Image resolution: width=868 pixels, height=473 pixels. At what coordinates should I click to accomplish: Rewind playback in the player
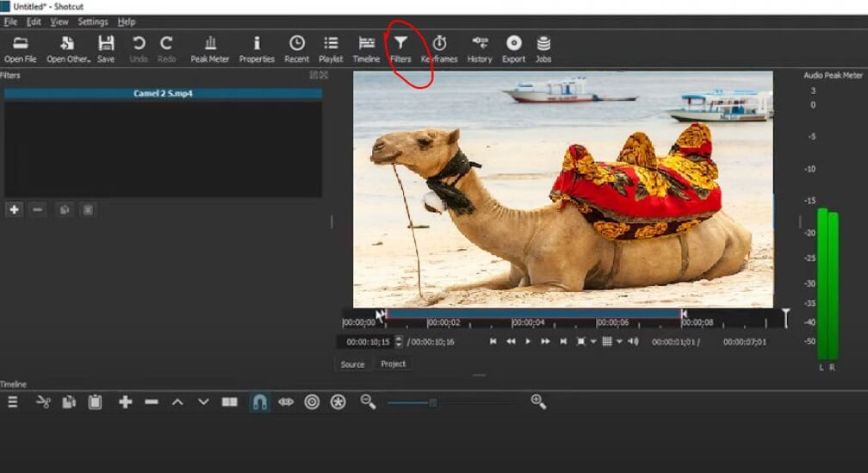511,341
